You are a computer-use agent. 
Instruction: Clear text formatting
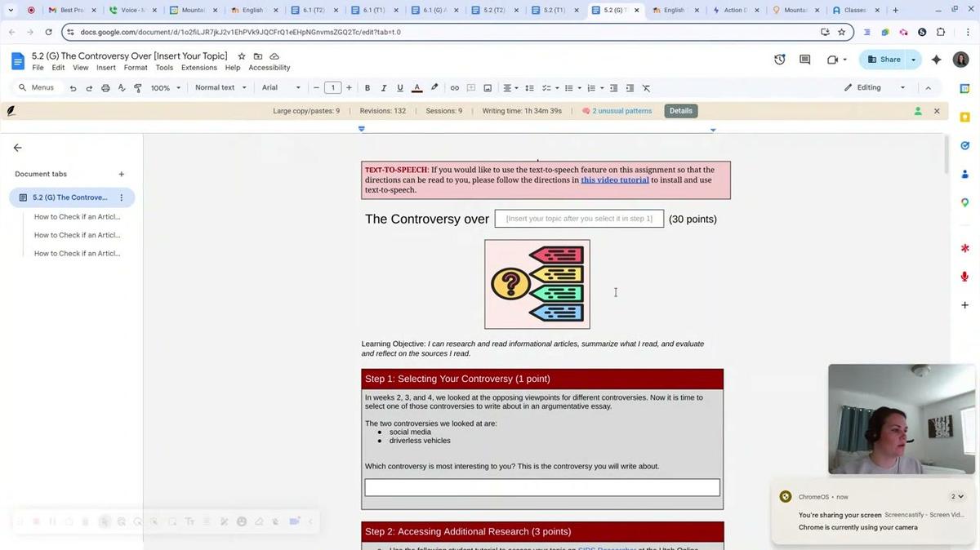pyautogui.click(x=645, y=87)
